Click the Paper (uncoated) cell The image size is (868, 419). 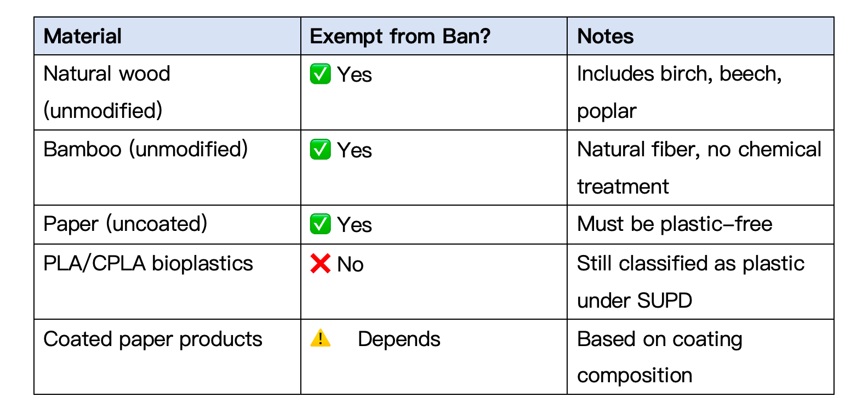[x=125, y=224]
